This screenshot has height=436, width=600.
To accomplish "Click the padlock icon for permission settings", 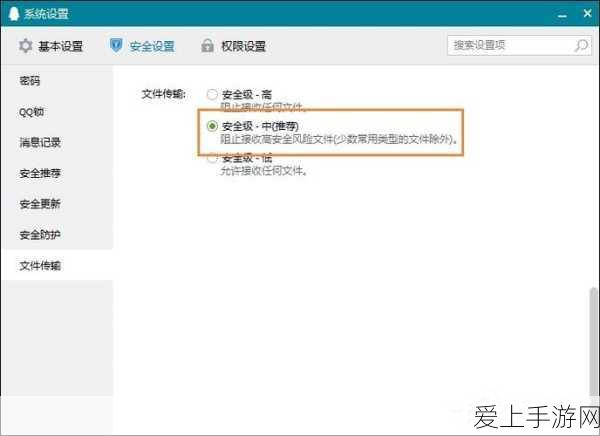I will (207, 46).
